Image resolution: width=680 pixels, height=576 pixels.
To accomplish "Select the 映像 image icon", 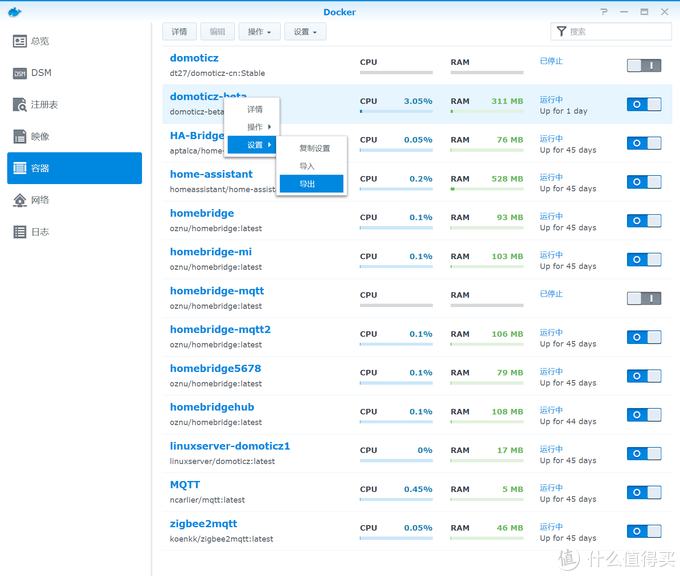I will pos(20,136).
